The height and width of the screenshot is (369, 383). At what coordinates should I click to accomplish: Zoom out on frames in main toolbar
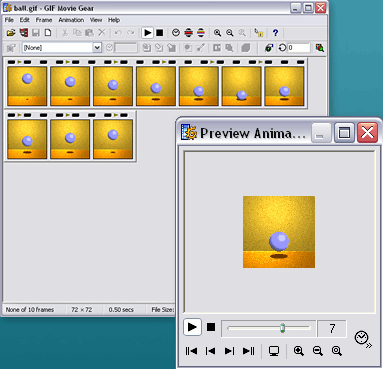pos(230,33)
